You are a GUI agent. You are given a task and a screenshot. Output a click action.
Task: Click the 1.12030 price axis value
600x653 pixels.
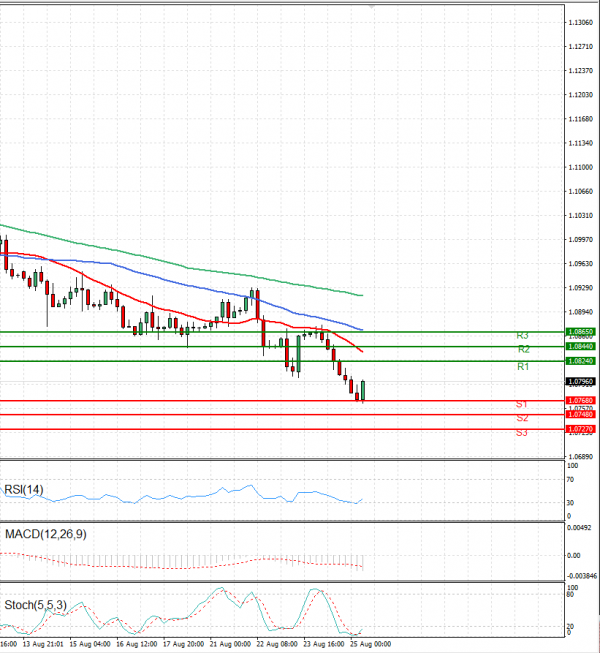tap(580, 95)
